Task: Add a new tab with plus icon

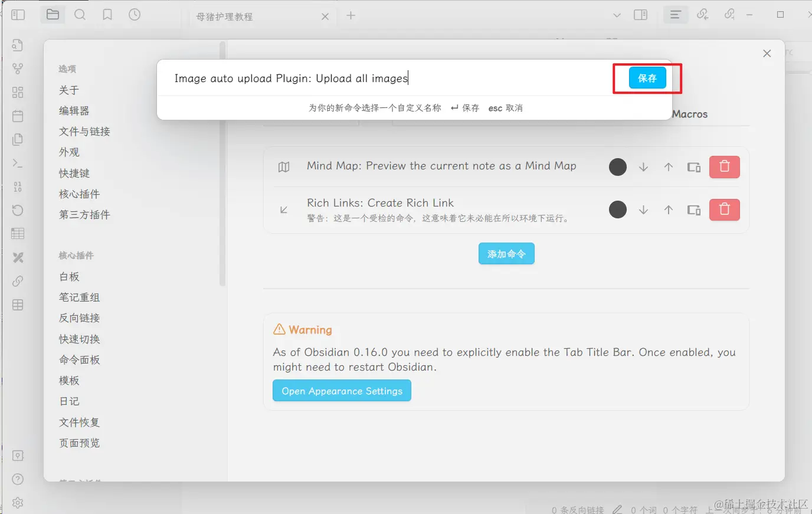Action: pos(351,15)
